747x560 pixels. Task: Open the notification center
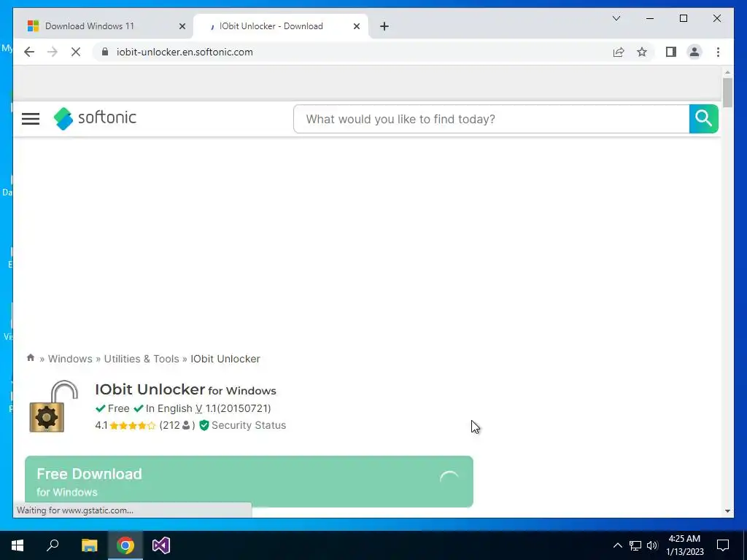[x=723, y=545]
